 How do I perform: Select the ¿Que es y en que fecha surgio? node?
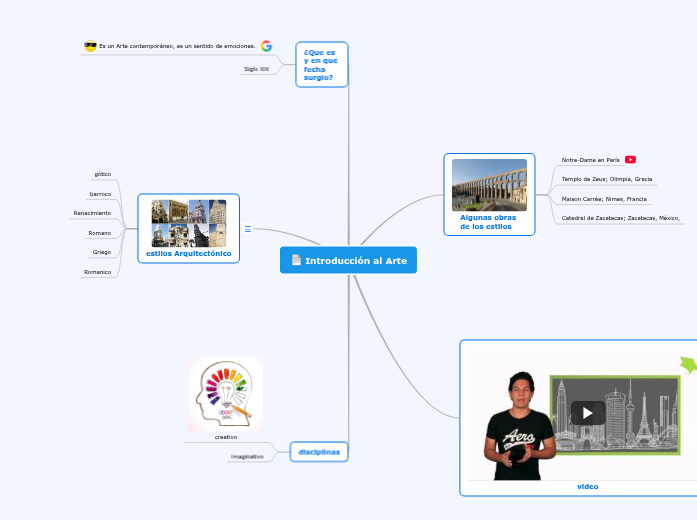coord(321,64)
